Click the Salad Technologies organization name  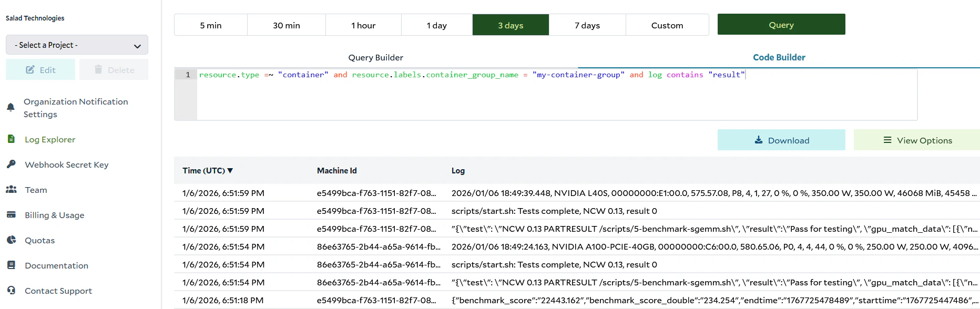pos(35,18)
